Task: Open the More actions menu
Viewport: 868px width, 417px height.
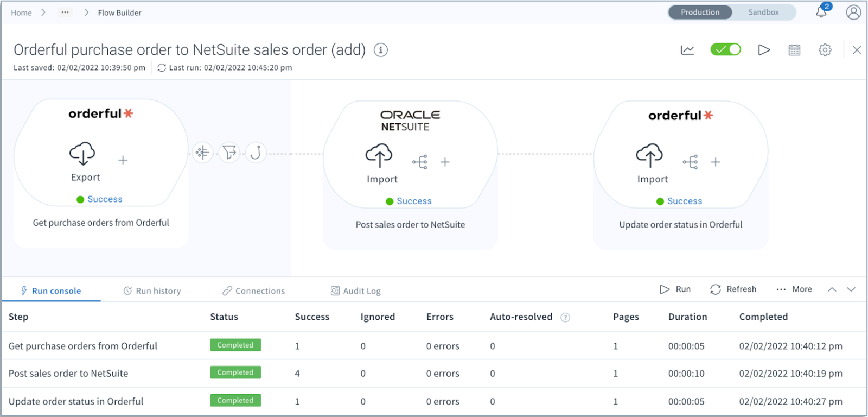Action: pyautogui.click(x=794, y=289)
